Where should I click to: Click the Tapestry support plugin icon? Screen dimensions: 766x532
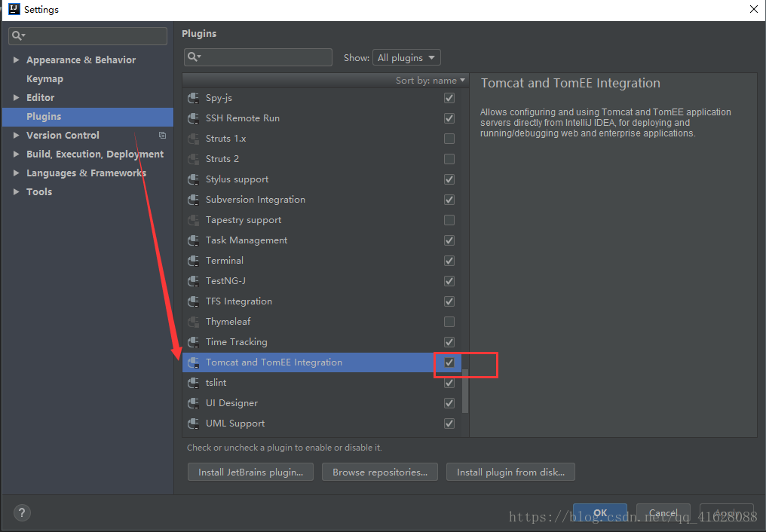click(x=194, y=220)
